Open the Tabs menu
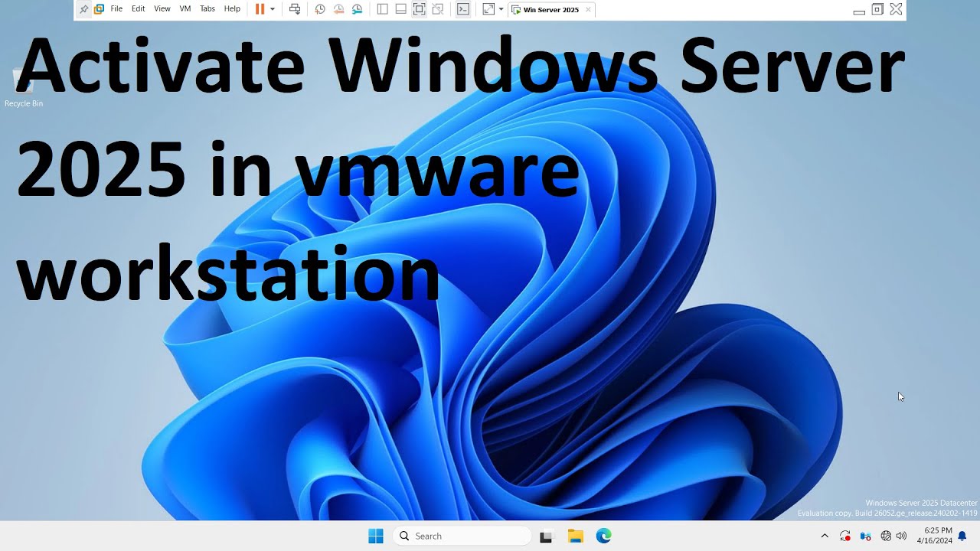 [x=207, y=9]
